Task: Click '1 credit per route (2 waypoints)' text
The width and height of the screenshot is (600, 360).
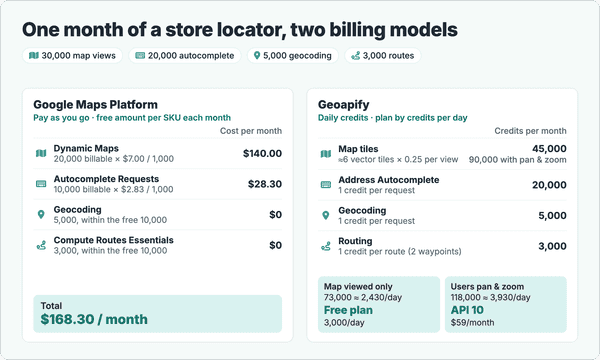Action: [400, 251]
